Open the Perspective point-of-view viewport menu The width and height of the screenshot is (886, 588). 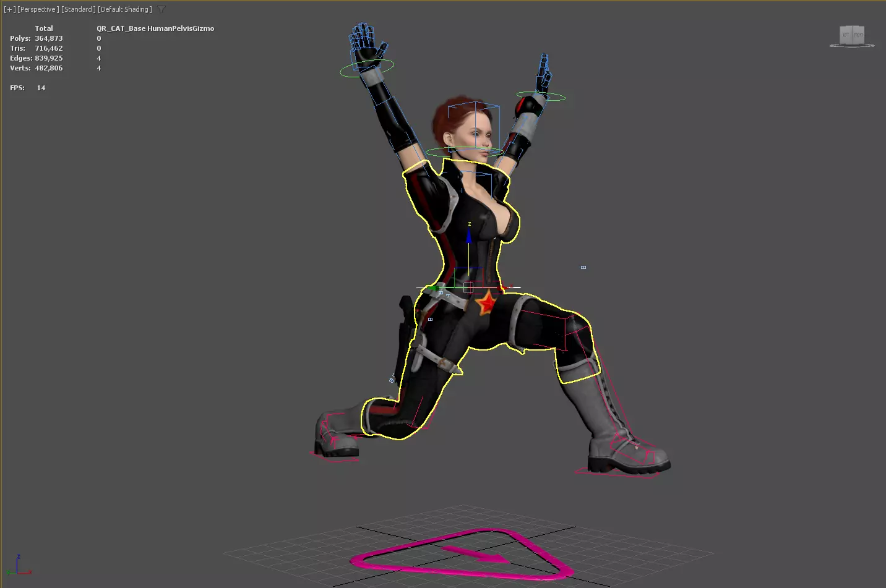(38, 9)
